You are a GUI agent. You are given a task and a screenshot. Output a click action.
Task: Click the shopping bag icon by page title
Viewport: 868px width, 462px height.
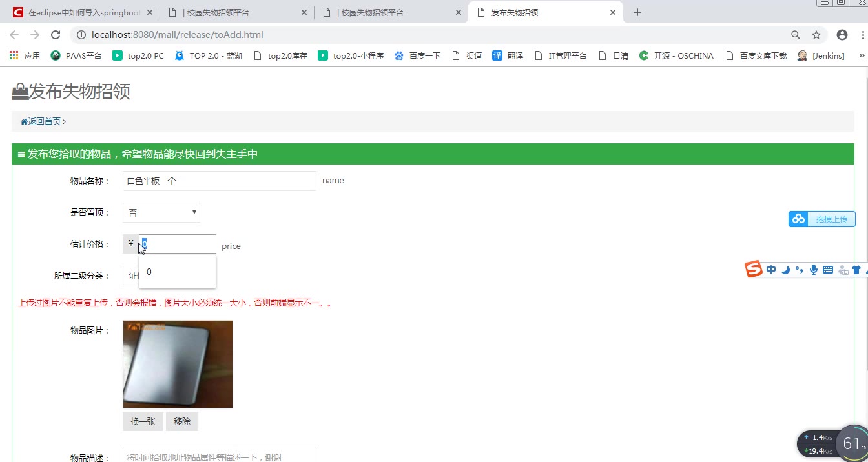pos(20,92)
